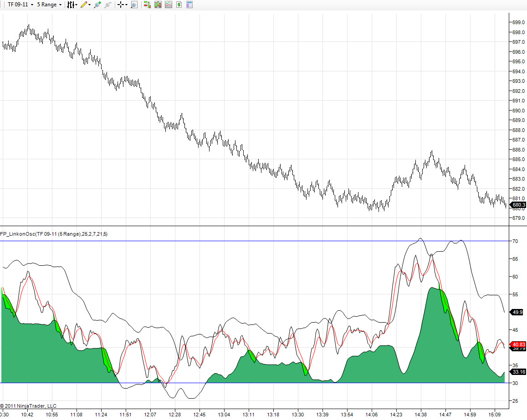
Task: Click the 2011 NinjaTrader, LLC copyright text
Action: pos(28,406)
